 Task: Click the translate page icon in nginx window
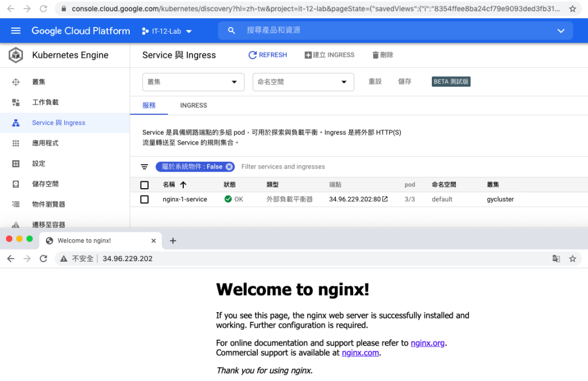tap(556, 259)
